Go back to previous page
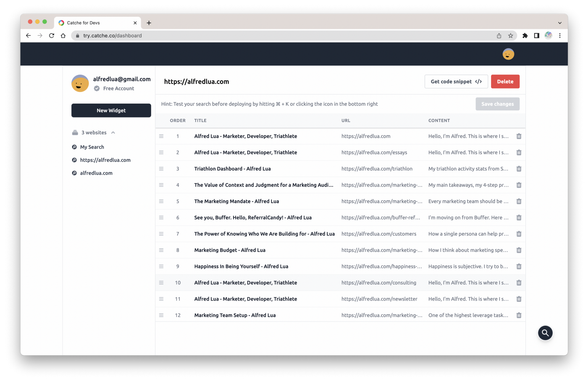The height and width of the screenshot is (382, 588). [28, 36]
